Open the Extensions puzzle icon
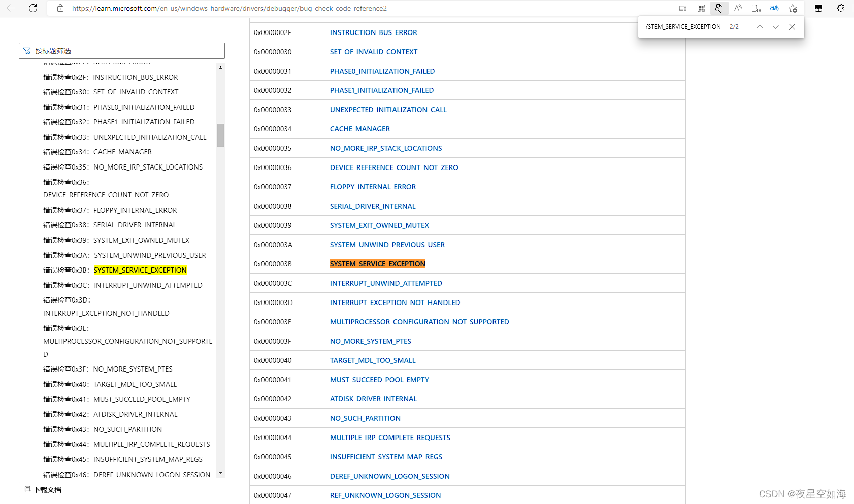 pyautogui.click(x=841, y=8)
